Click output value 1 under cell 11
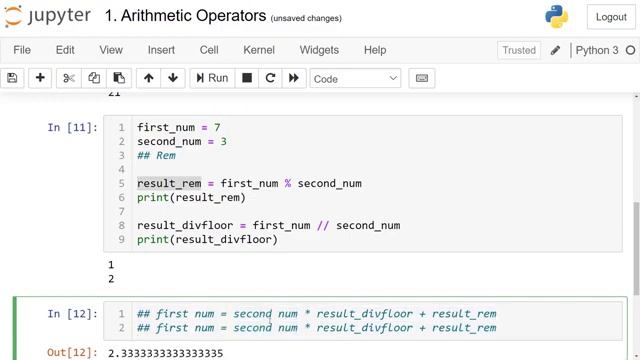Image resolution: width=640 pixels, height=360 pixels. 111,265
